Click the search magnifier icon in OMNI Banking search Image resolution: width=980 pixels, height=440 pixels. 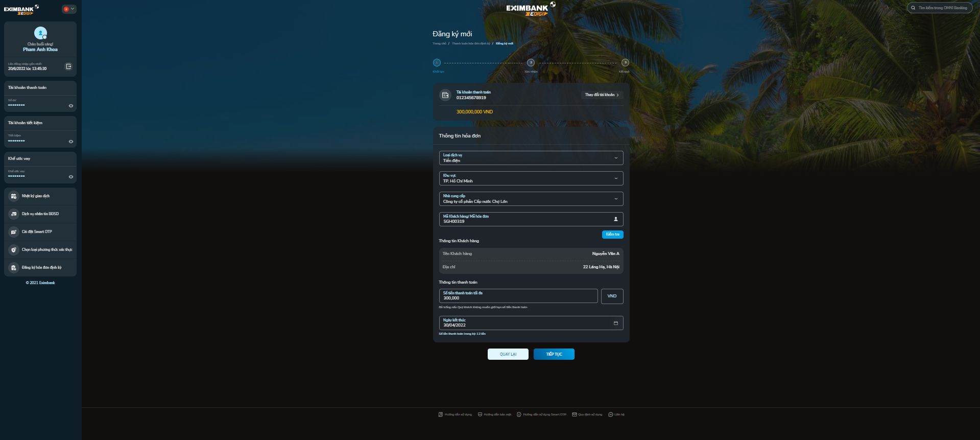coord(913,8)
